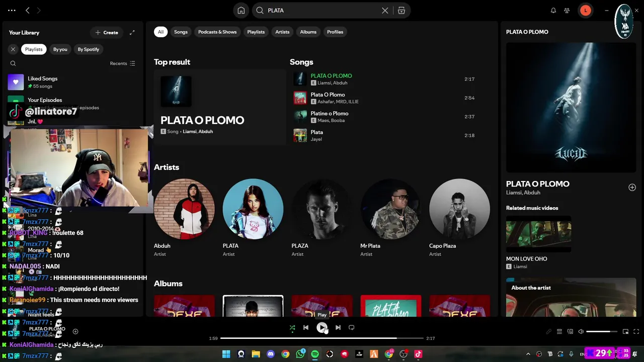Open Friend Activity icon
The image size is (644, 362).
tap(567, 11)
